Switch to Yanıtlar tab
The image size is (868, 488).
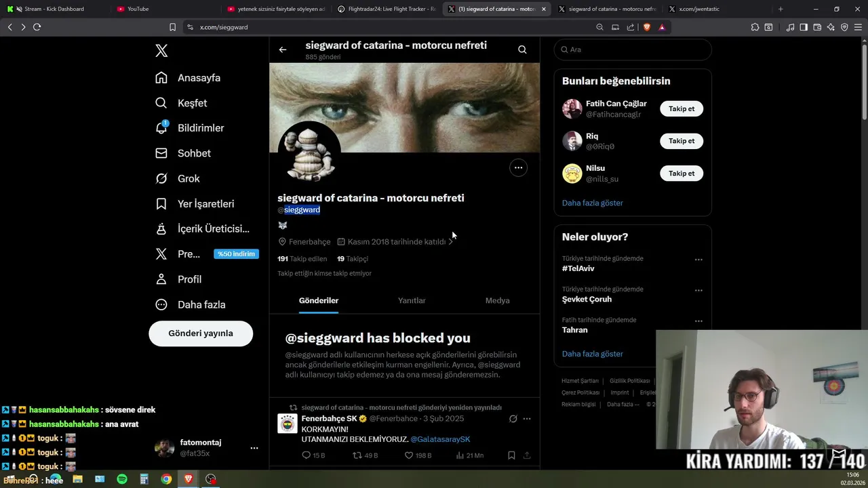coord(412,300)
